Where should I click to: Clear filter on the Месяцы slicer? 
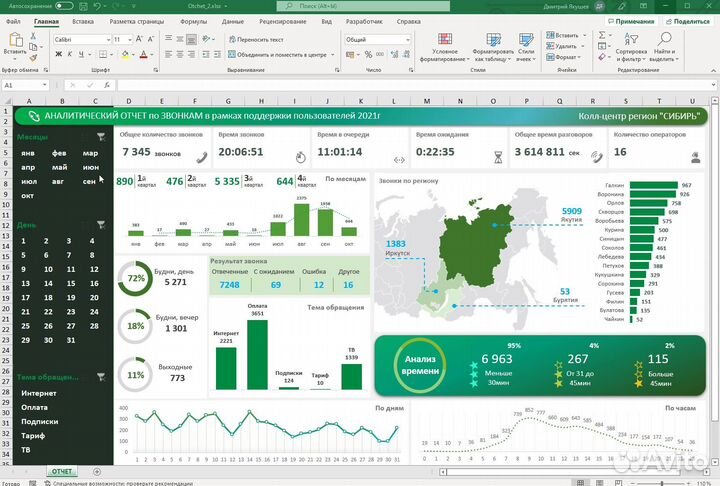pyautogui.click(x=101, y=137)
